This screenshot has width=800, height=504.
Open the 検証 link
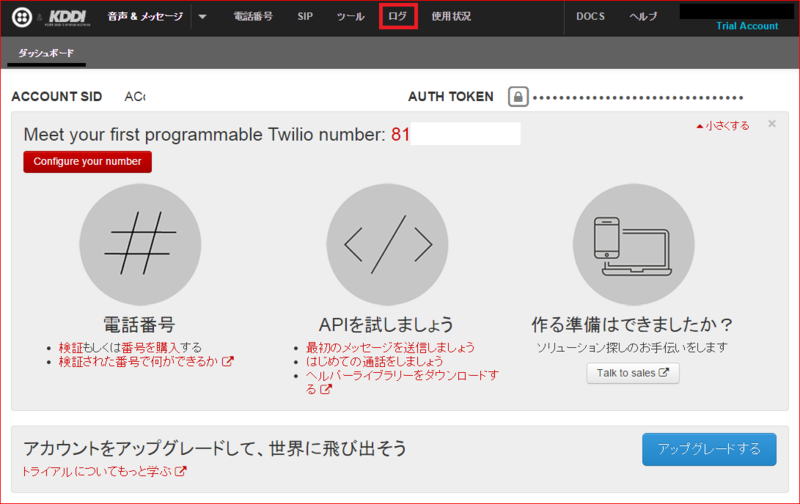[70, 347]
